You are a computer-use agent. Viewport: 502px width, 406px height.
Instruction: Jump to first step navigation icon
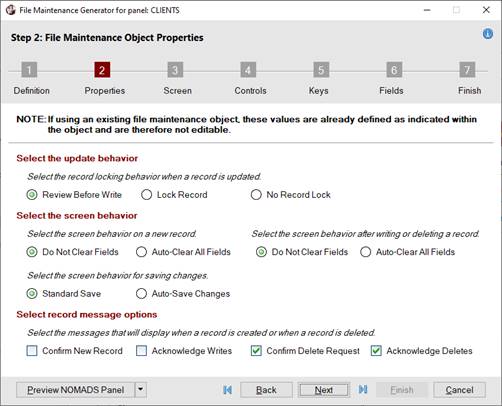pyautogui.click(x=228, y=390)
